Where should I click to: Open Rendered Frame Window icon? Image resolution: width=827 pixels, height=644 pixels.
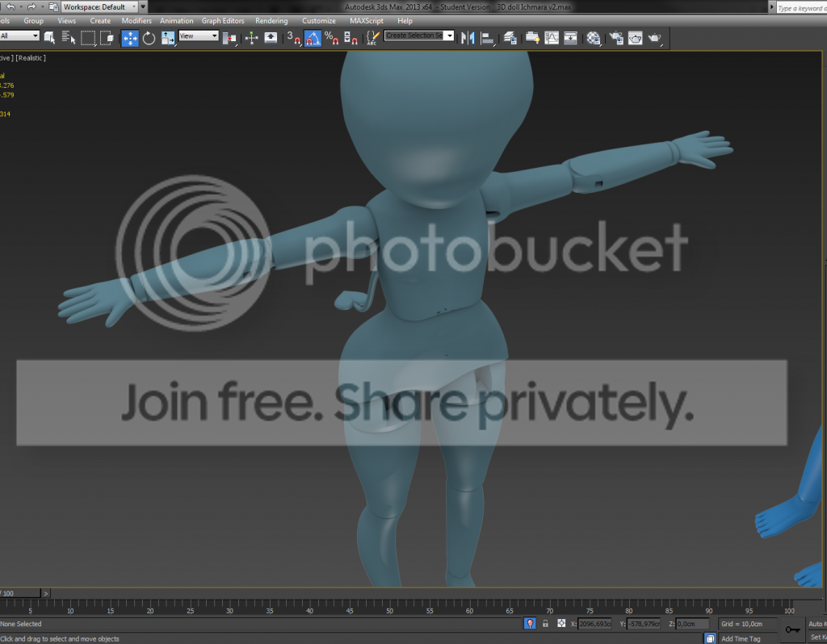pos(635,38)
